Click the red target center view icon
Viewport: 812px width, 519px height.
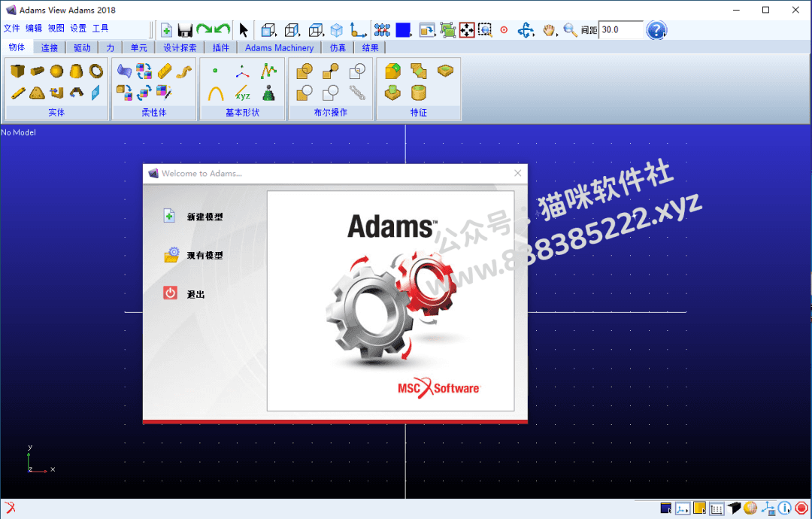tap(504, 30)
